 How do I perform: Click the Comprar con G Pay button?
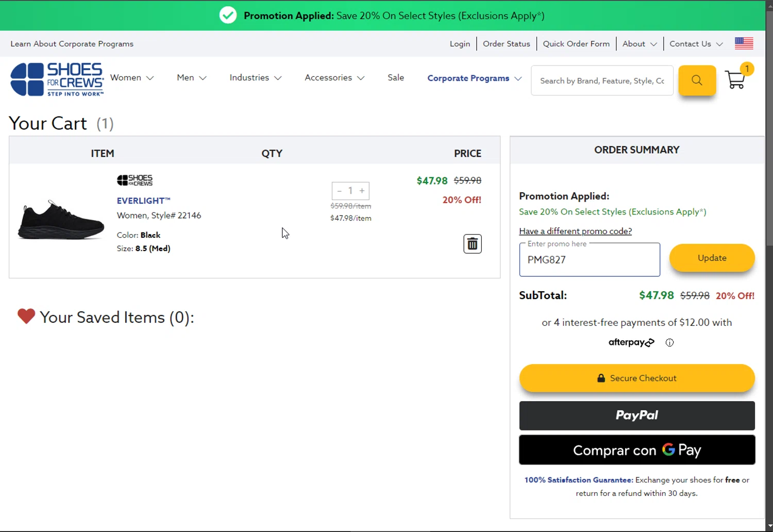[x=637, y=450]
